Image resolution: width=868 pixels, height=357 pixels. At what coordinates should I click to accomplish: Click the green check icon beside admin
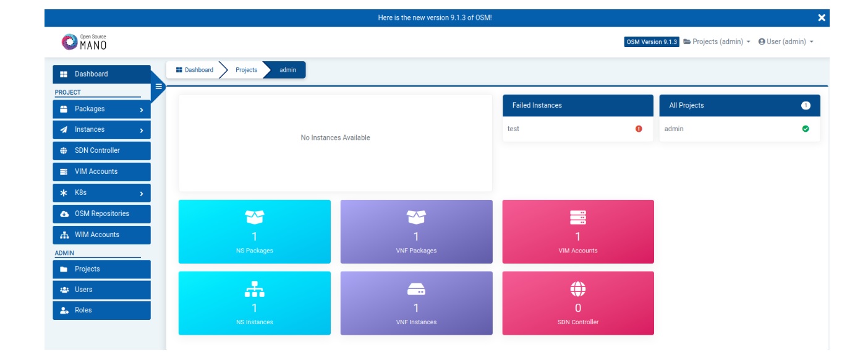tap(806, 129)
